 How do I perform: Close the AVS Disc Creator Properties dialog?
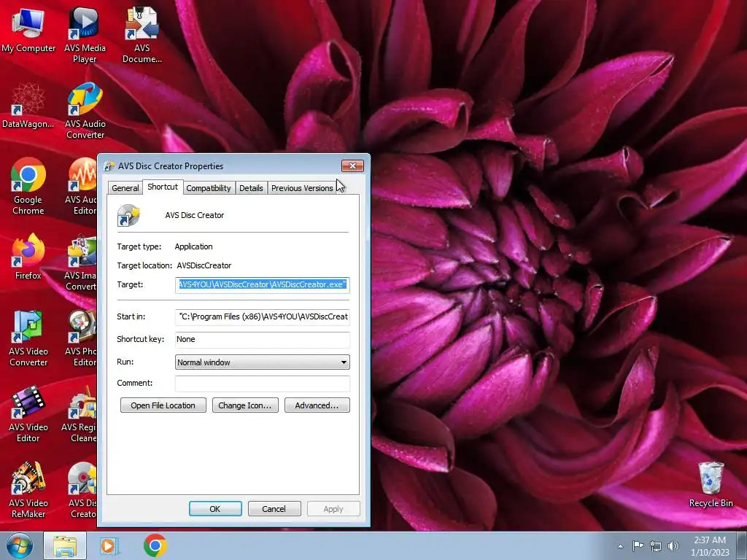352,166
